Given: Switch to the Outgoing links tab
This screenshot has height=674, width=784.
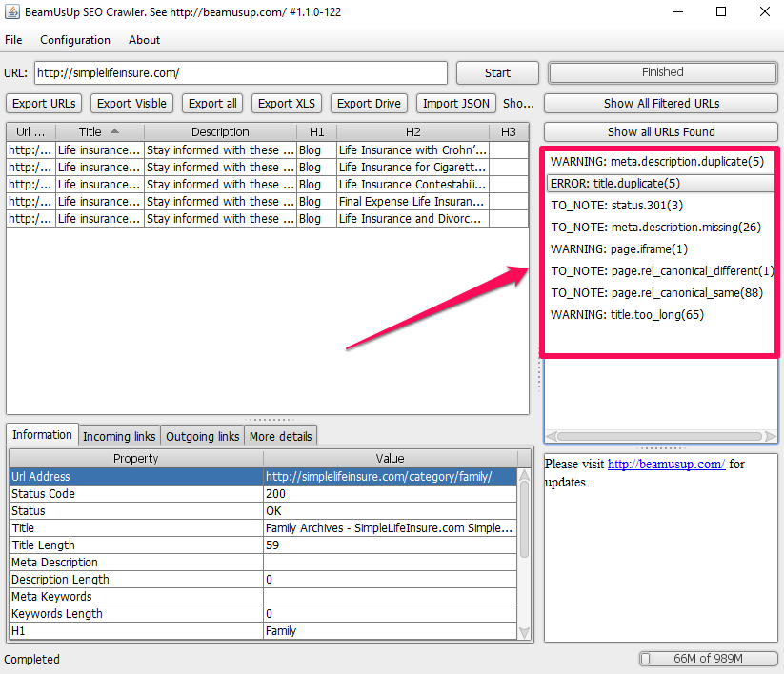Looking at the screenshot, I should (202, 436).
